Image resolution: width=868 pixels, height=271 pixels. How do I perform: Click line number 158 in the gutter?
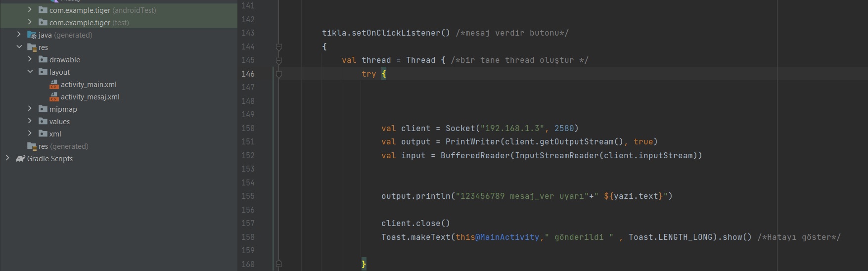point(248,237)
